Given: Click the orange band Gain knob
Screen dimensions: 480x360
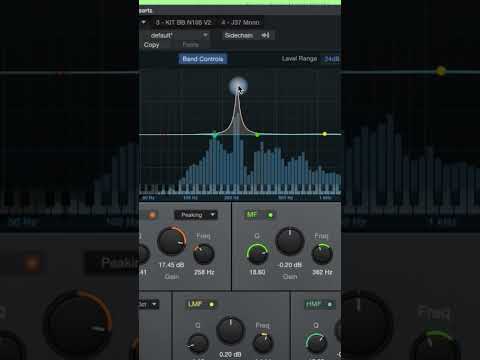Looking at the screenshot, I should pyautogui.click(x=172, y=241).
